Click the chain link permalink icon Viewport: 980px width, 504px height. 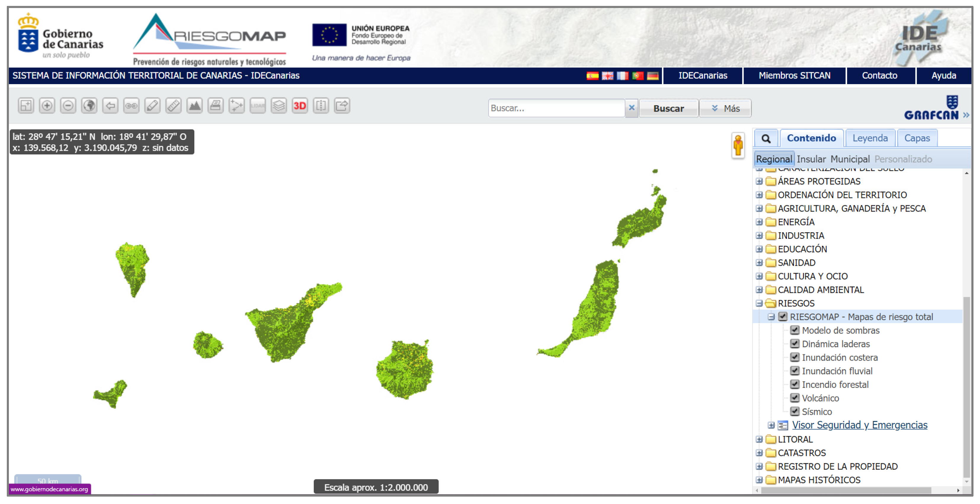(x=131, y=105)
